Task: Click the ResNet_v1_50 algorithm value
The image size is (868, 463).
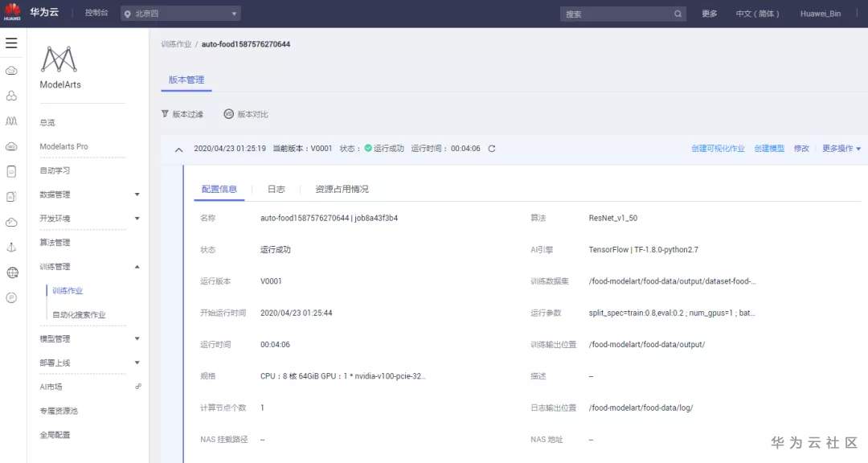Action: coord(612,218)
